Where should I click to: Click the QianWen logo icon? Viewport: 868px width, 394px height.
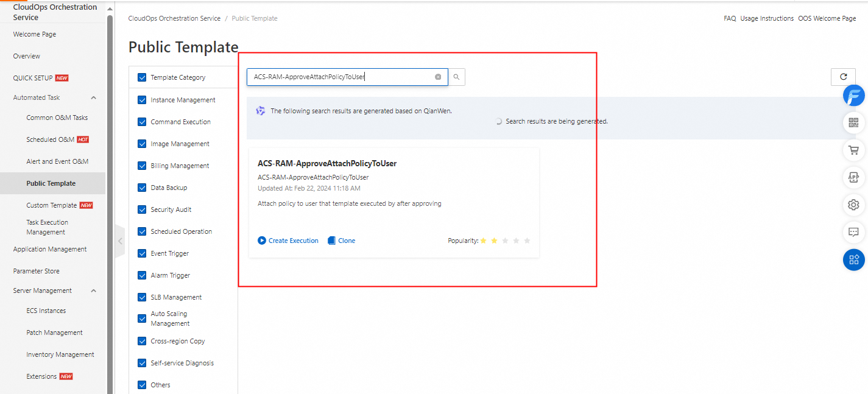pos(261,111)
